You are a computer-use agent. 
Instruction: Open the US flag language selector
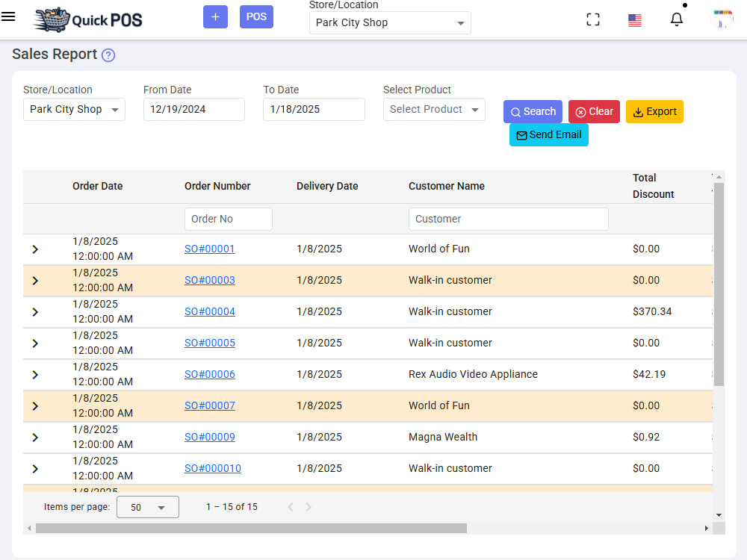pyautogui.click(x=634, y=20)
